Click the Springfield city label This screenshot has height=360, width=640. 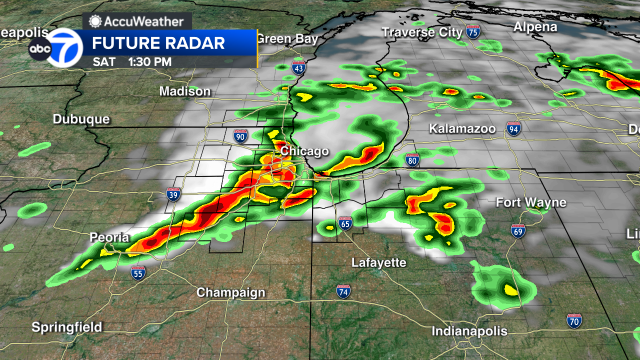(67, 327)
